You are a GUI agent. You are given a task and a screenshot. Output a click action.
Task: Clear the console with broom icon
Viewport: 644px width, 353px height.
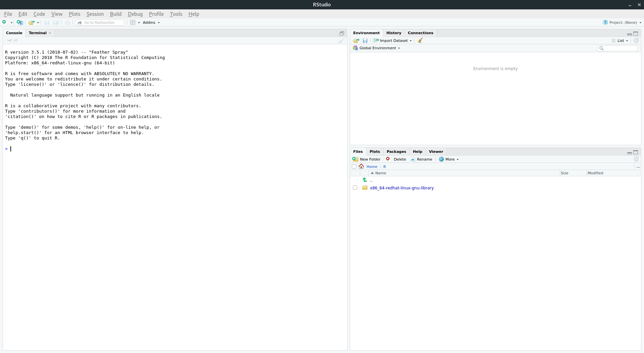341,40
